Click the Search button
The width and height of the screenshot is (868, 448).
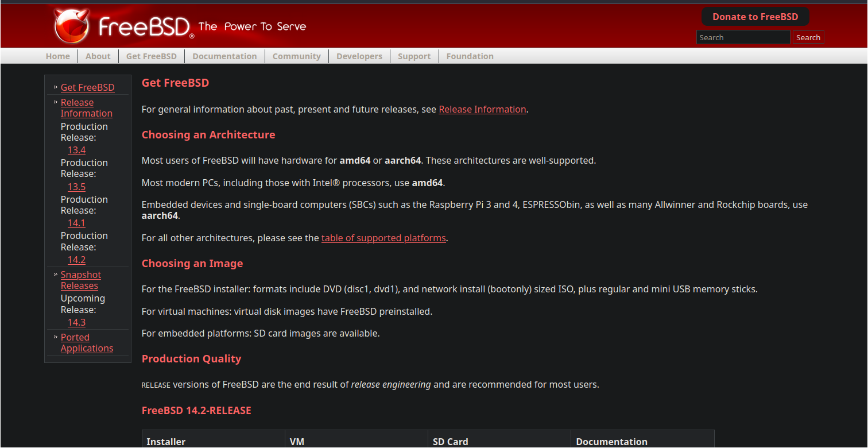pos(808,37)
